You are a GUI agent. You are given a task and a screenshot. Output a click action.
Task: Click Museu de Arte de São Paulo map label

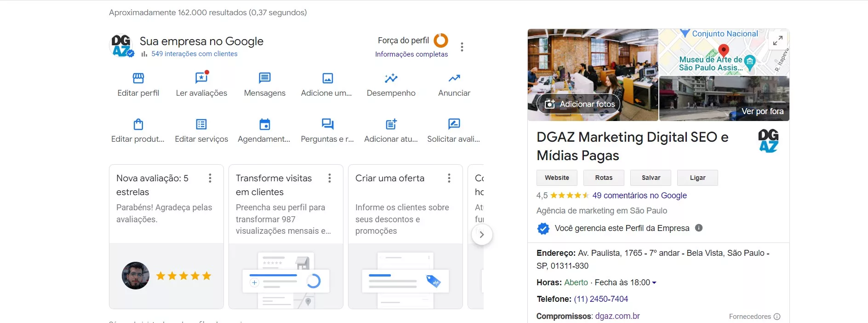point(711,63)
